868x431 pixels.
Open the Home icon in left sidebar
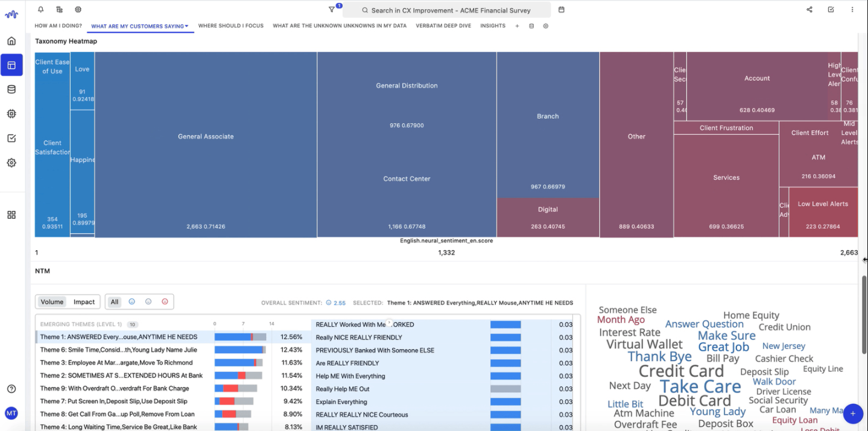click(11, 41)
